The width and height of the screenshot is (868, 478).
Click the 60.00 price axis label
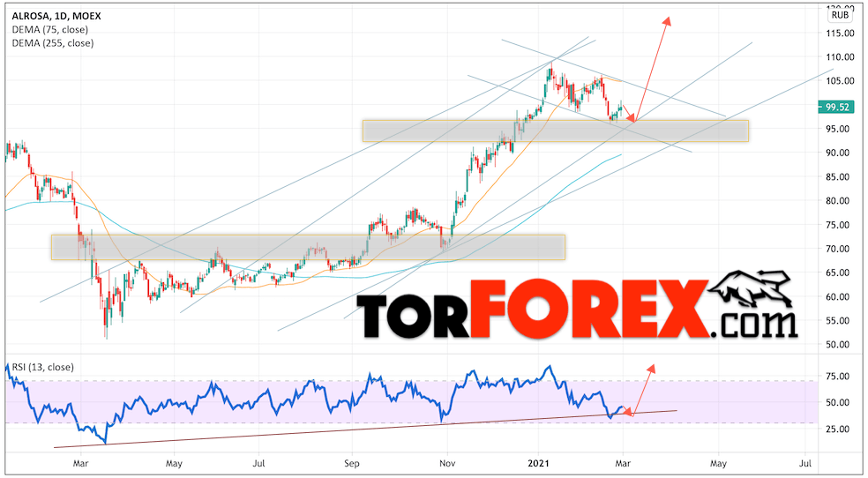(x=837, y=296)
